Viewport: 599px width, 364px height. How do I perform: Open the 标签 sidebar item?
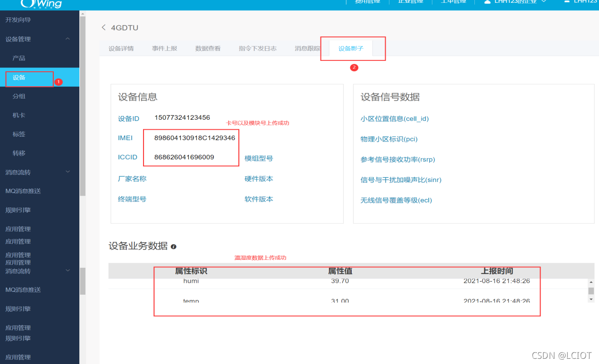(19, 134)
